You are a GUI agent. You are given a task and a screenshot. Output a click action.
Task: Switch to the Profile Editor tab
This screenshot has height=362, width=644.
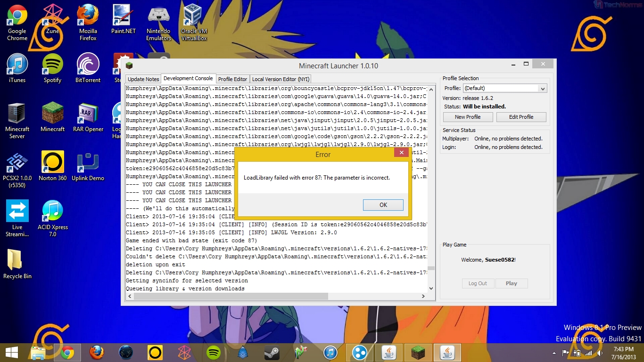pyautogui.click(x=232, y=79)
